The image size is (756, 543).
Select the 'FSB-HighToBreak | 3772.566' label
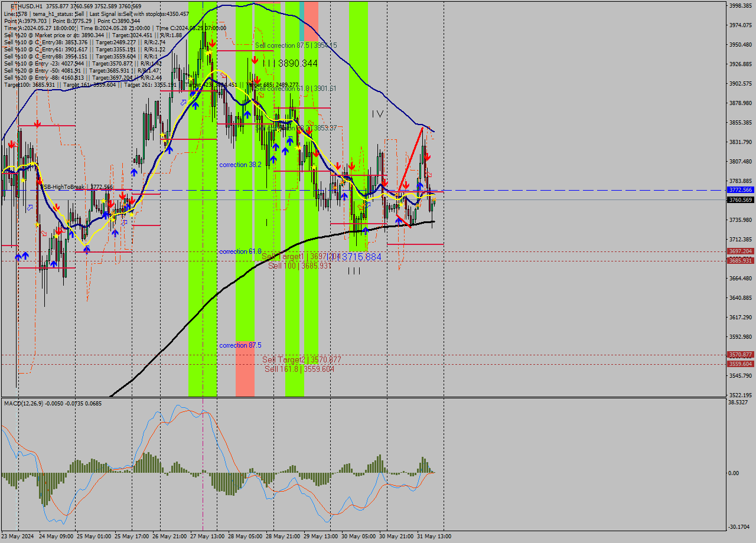pyautogui.click(x=77, y=187)
